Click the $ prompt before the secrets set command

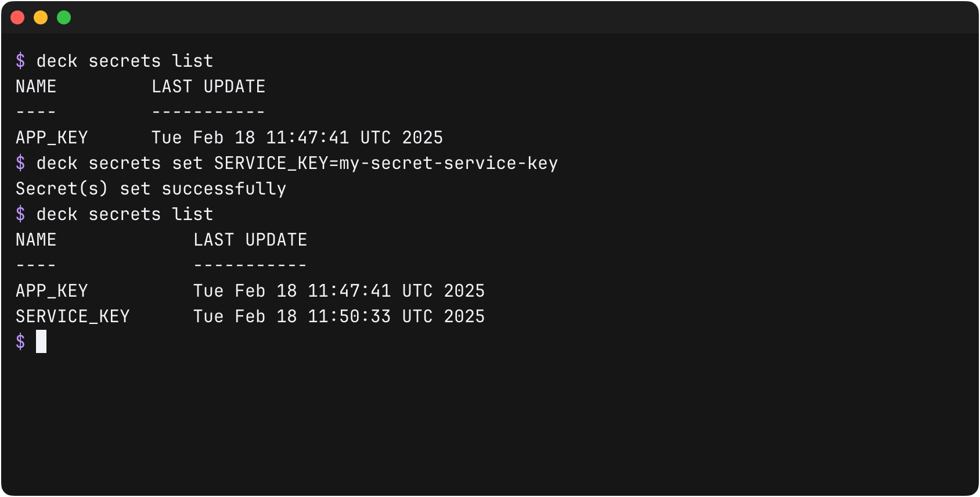(21, 163)
